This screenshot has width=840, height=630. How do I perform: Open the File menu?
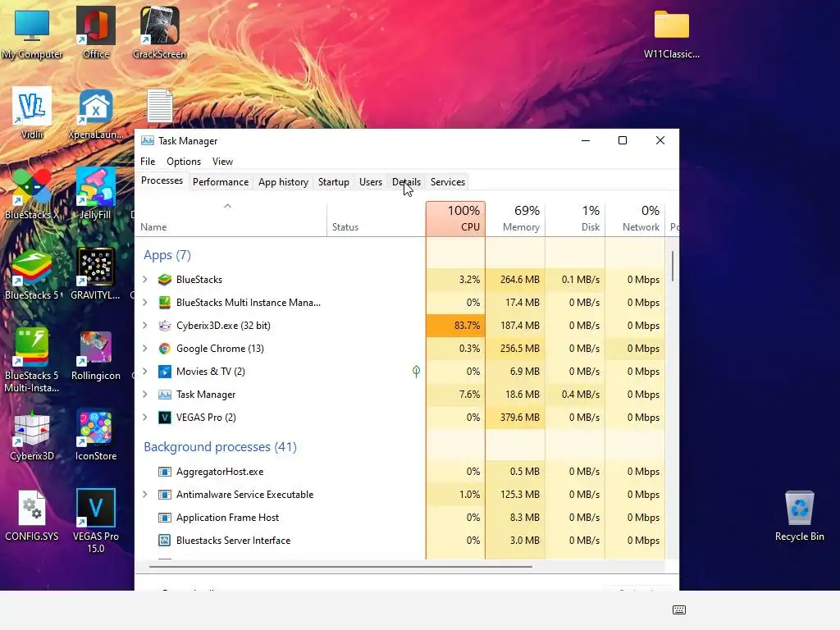[148, 162]
